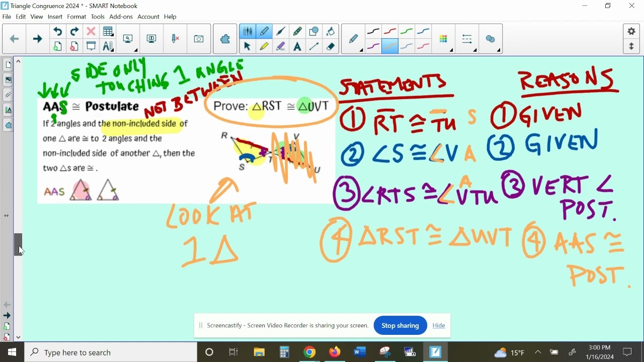644x362 pixels.
Task: Open the Edit menu
Action: coord(21,17)
